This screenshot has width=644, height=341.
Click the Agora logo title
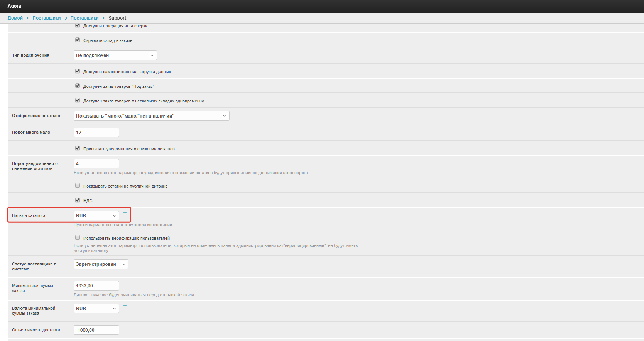pyautogui.click(x=14, y=6)
